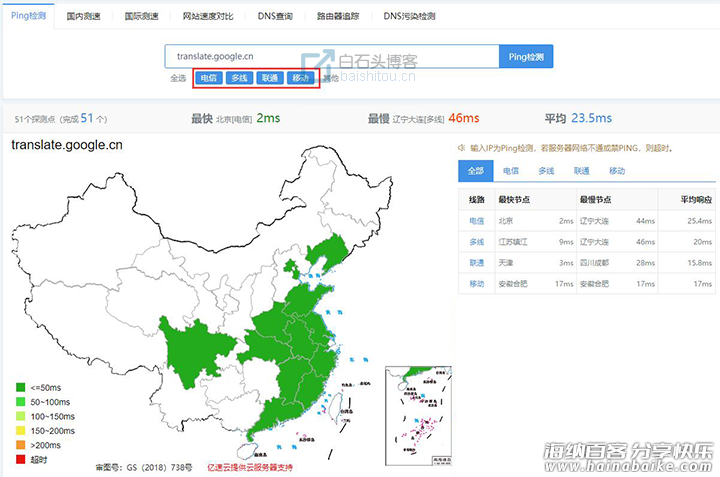Toggle the 移动 line filter button
This screenshot has width=720, height=477.
click(x=300, y=78)
